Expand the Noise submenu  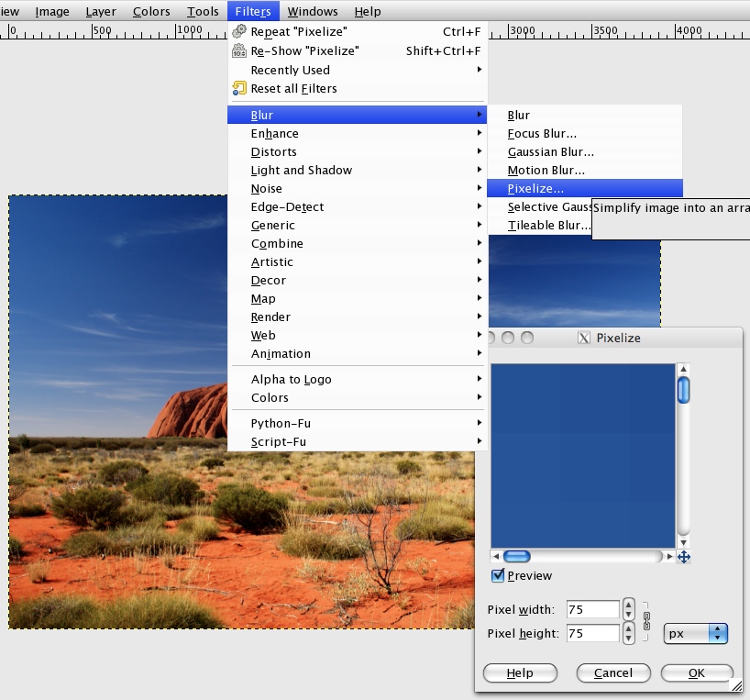click(358, 188)
